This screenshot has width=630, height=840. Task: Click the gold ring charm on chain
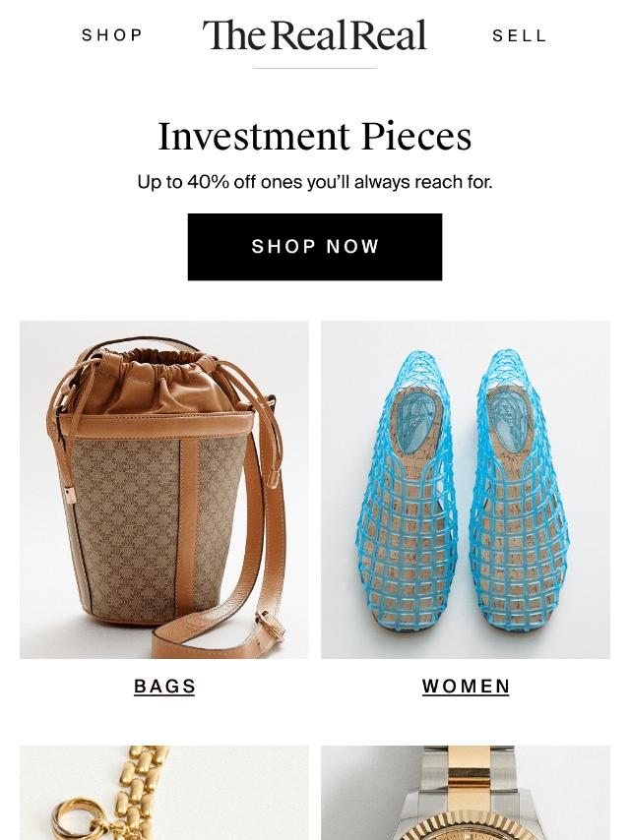(x=78, y=820)
